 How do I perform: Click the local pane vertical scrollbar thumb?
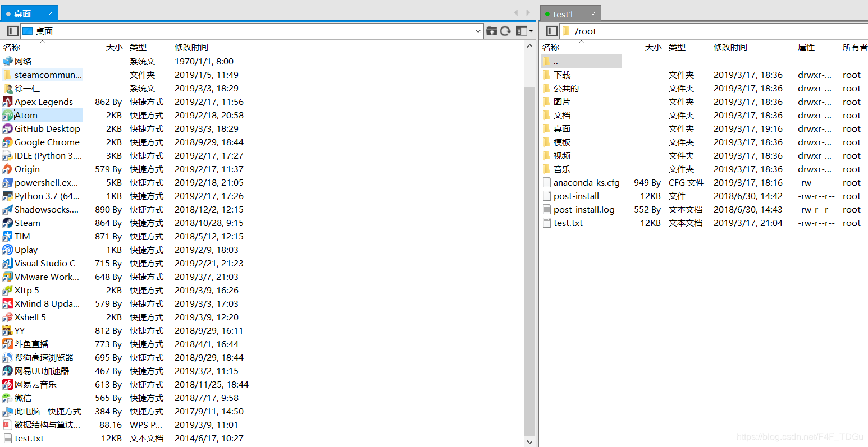click(529, 261)
